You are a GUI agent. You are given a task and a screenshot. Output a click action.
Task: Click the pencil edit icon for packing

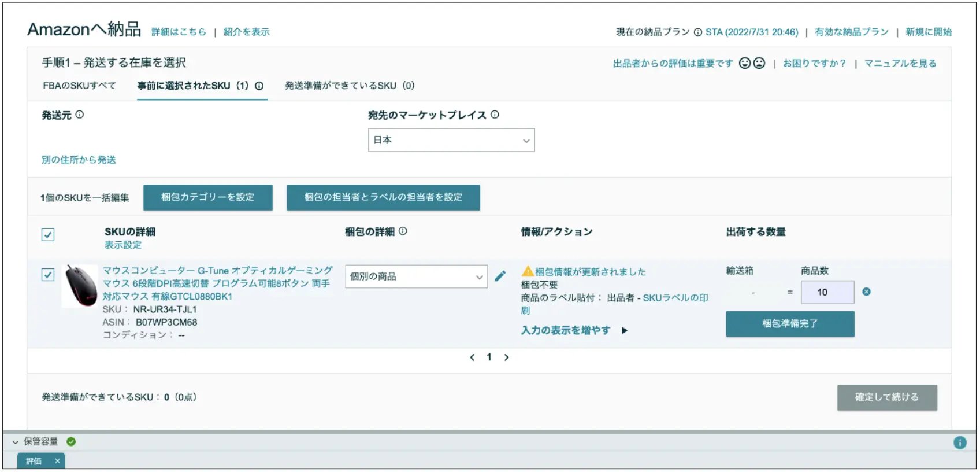500,276
